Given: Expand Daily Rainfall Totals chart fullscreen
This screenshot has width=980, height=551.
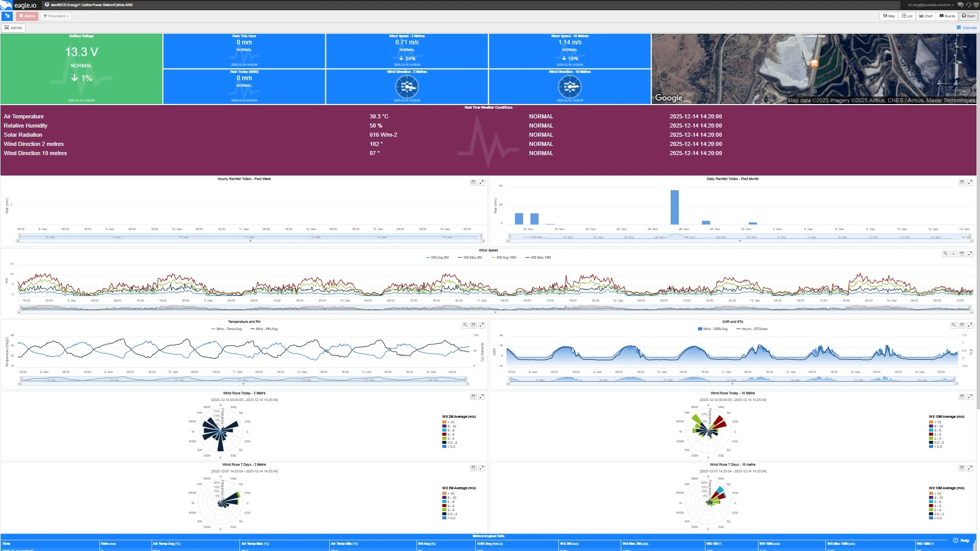Looking at the screenshot, I should [x=970, y=183].
